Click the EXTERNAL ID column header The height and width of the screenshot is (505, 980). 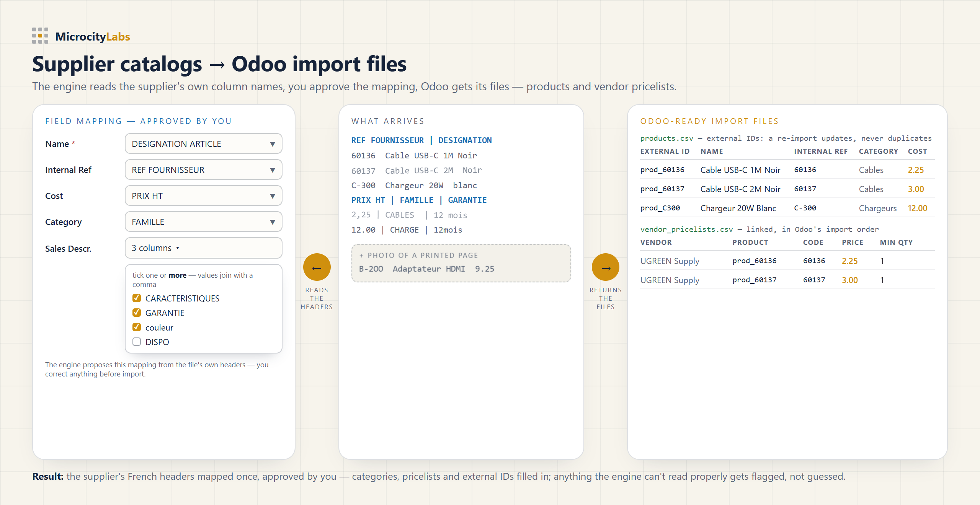point(665,151)
